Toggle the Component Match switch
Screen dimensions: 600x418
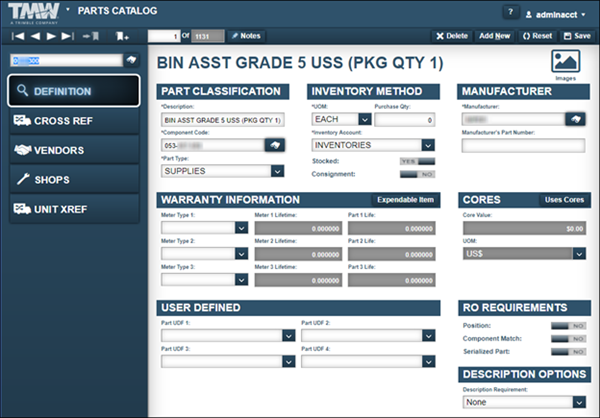tap(569, 339)
